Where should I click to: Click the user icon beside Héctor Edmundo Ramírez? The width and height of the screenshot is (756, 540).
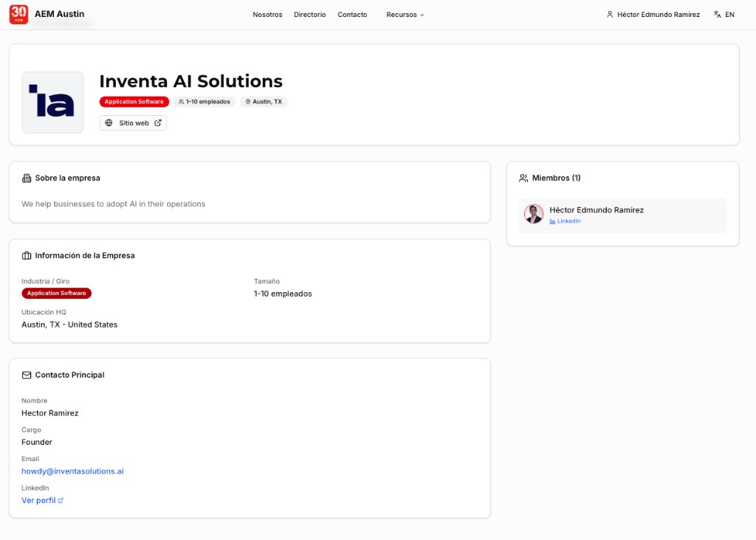[610, 15]
